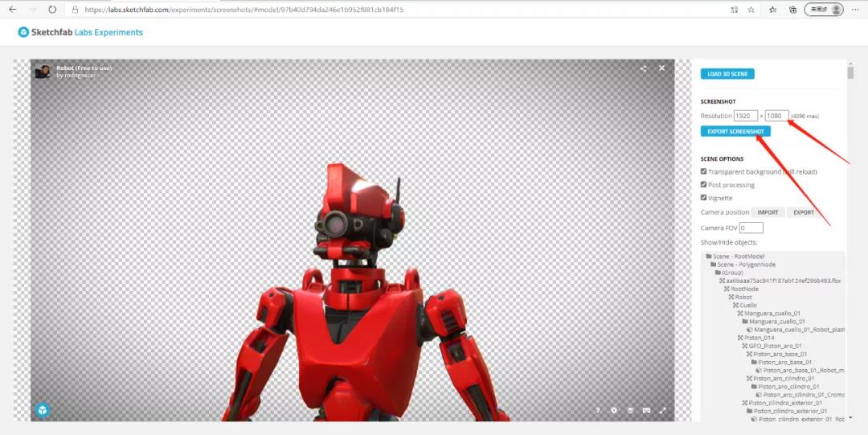The height and width of the screenshot is (435, 868).
Task: Toggle the Vignette checkbox
Action: click(703, 197)
